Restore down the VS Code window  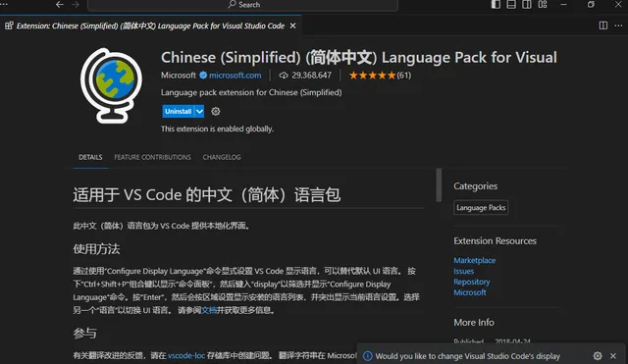pyautogui.click(x=591, y=4)
